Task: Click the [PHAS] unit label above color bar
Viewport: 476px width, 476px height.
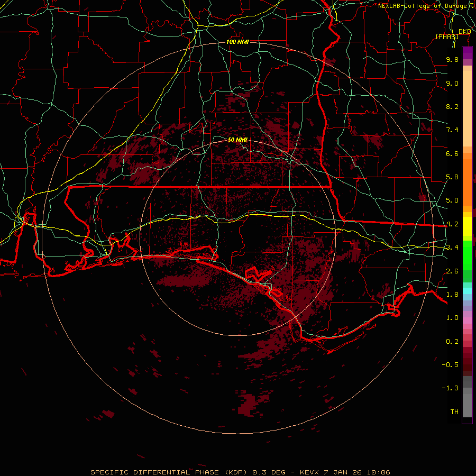Action: pyautogui.click(x=447, y=36)
